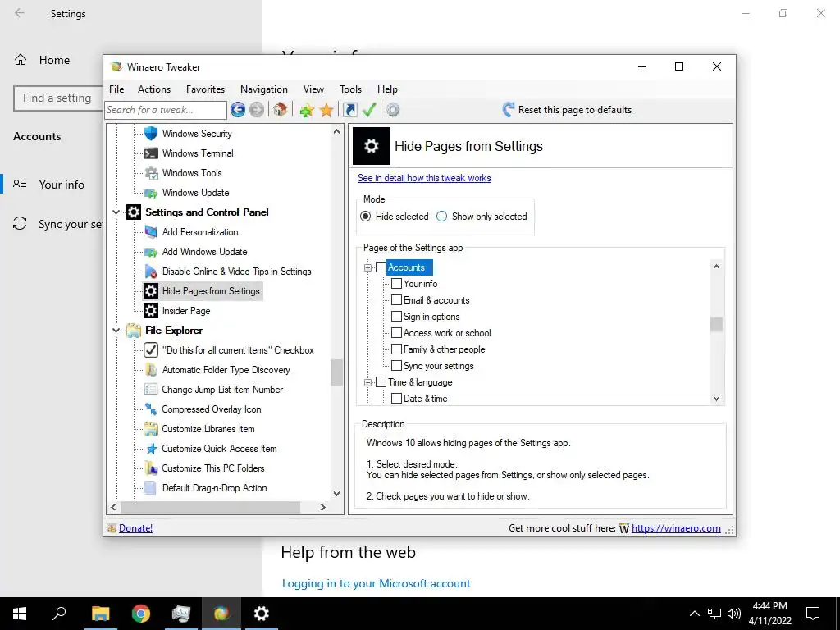This screenshot has width=840, height=630.
Task: Open Google Chrome from the taskbar
Action: pyautogui.click(x=141, y=614)
